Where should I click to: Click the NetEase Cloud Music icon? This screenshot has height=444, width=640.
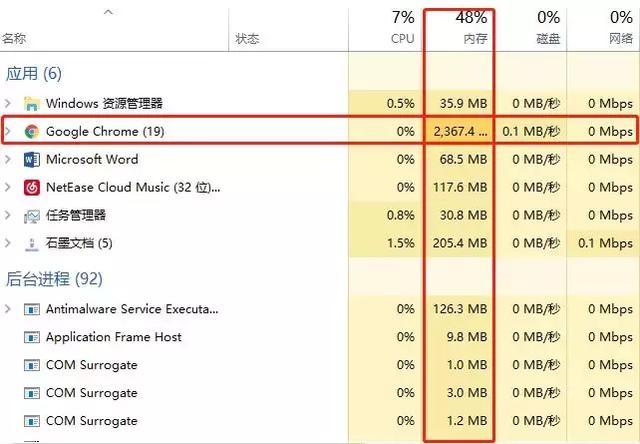(x=31, y=187)
